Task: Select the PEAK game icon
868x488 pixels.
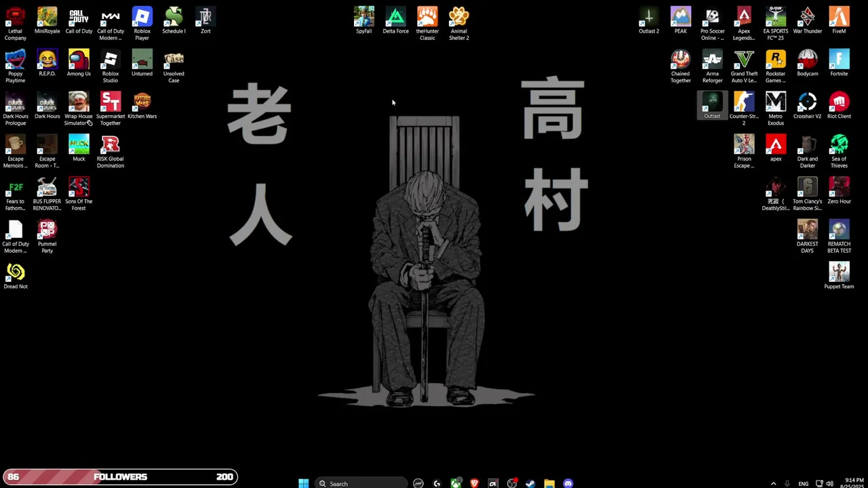Action: [x=681, y=20]
